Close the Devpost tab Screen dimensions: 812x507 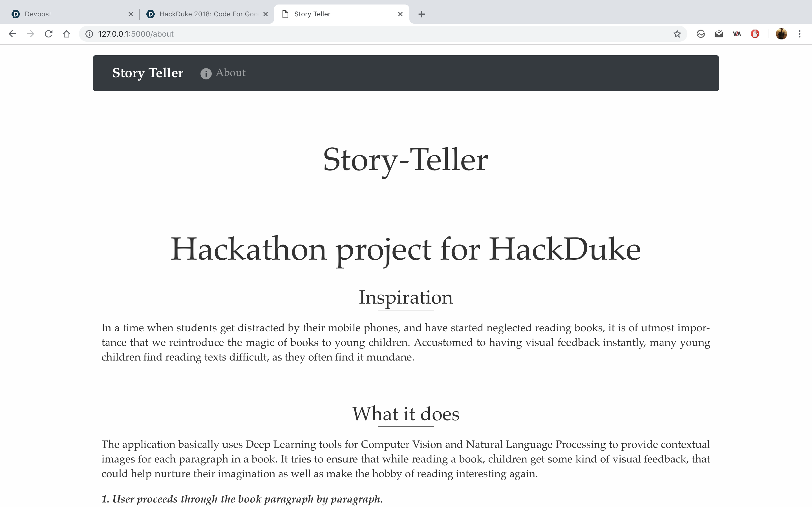(131, 14)
